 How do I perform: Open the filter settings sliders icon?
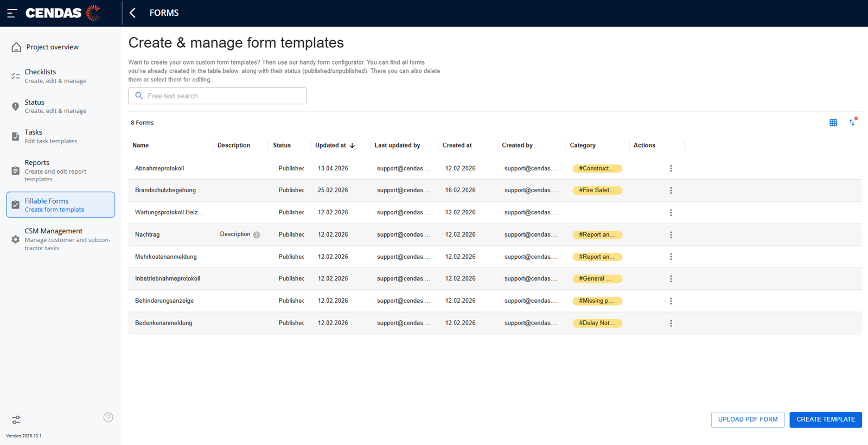(16, 420)
